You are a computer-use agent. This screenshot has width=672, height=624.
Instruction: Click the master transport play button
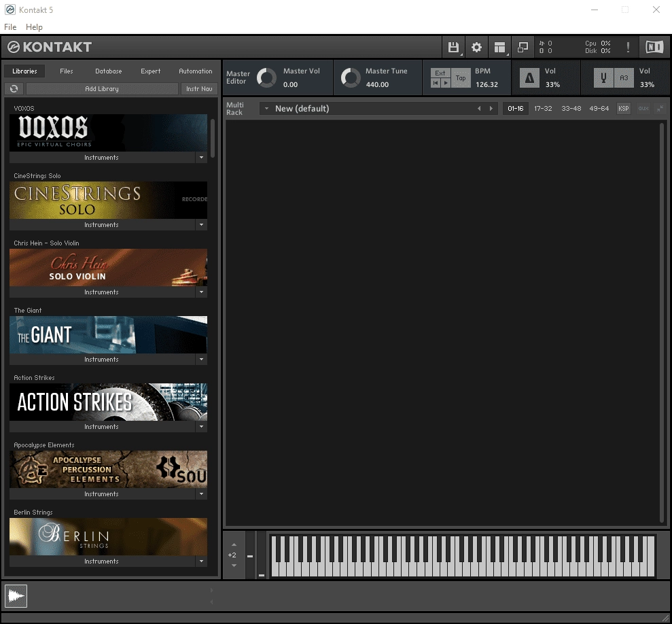445,83
